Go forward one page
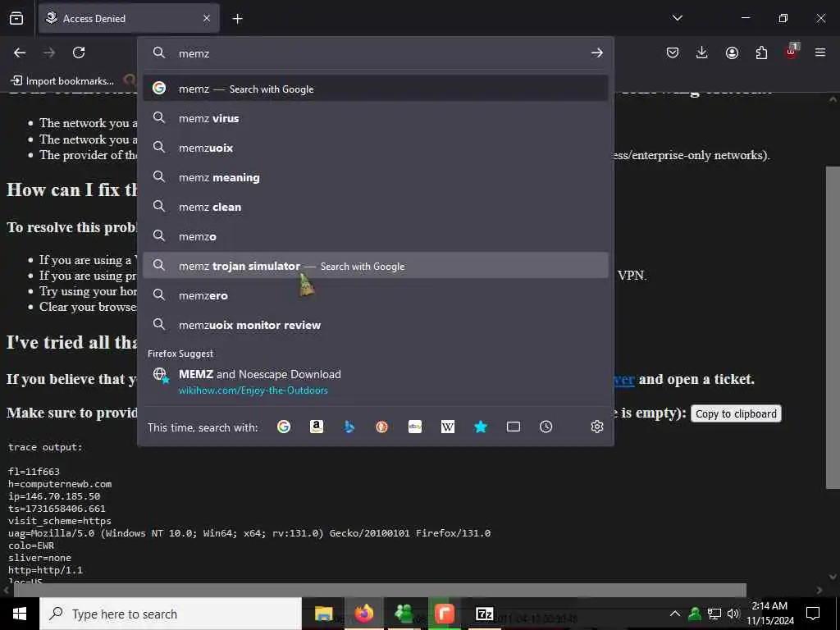This screenshot has height=630, width=840. point(49,52)
